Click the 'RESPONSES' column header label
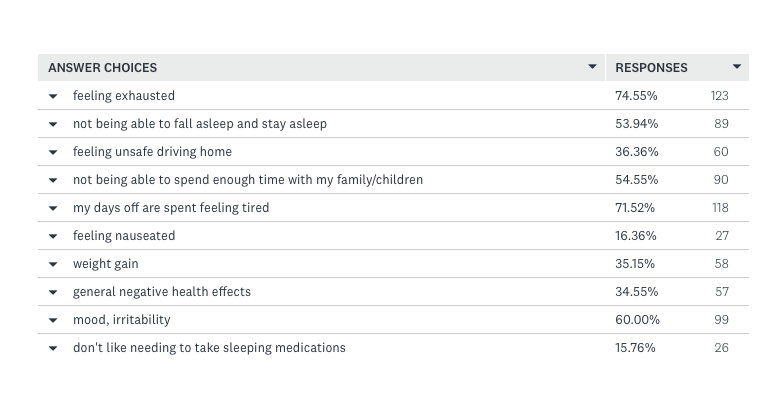 651,68
